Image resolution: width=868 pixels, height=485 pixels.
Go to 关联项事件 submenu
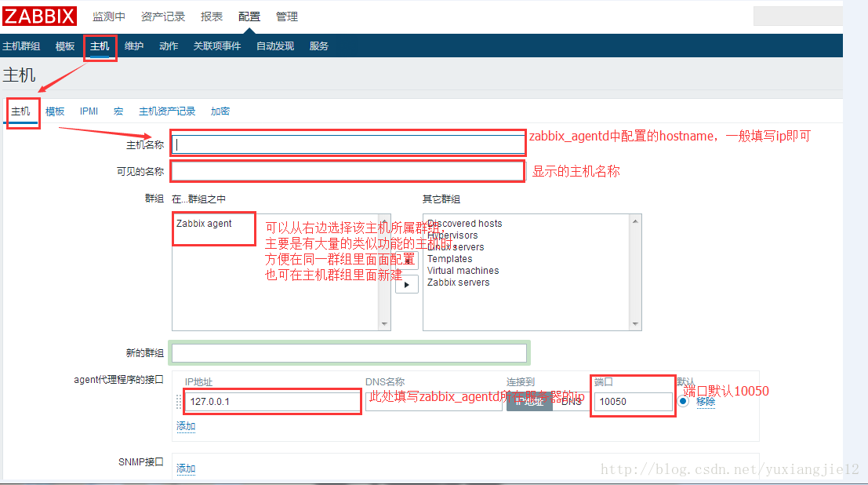pyautogui.click(x=216, y=46)
